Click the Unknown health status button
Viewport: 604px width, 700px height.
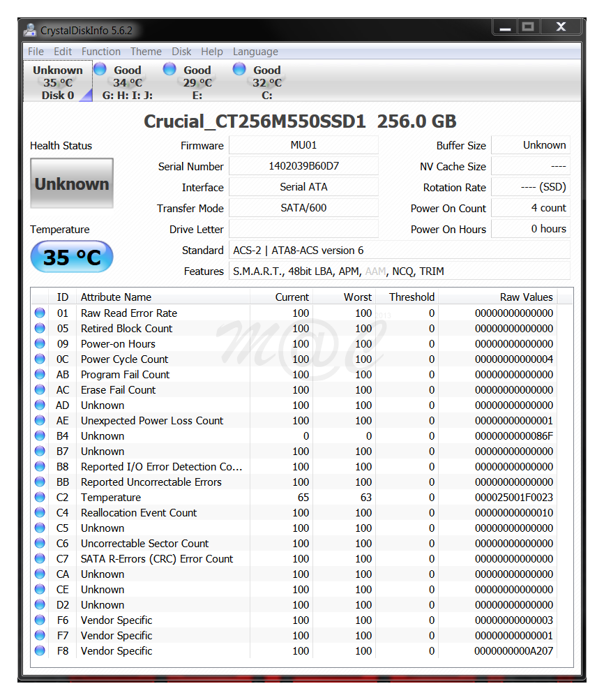click(x=72, y=184)
